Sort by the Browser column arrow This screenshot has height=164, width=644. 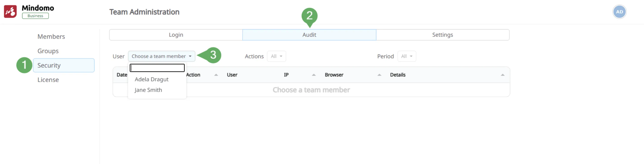[379, 75]
